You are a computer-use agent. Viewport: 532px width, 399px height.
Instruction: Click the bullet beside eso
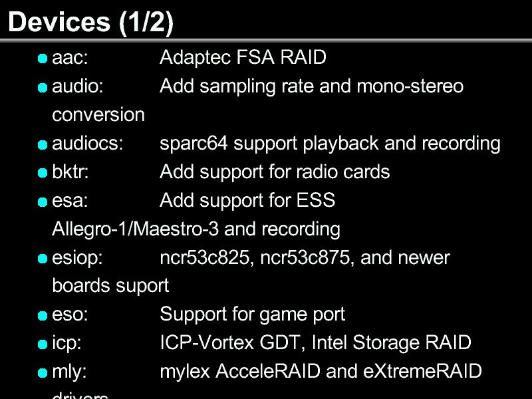pos(43,315)
